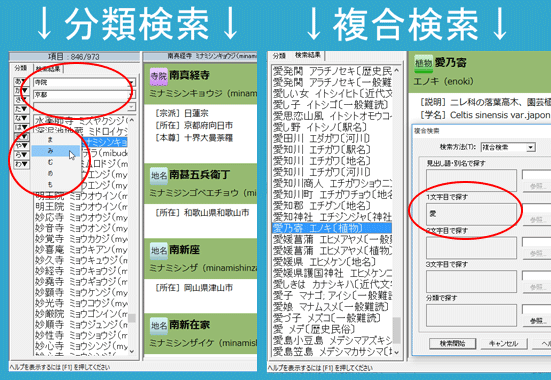Viewport: 551px width, 380px height.
Task: Expand the 京都 region combo box
Action: (x=131, y=95)
